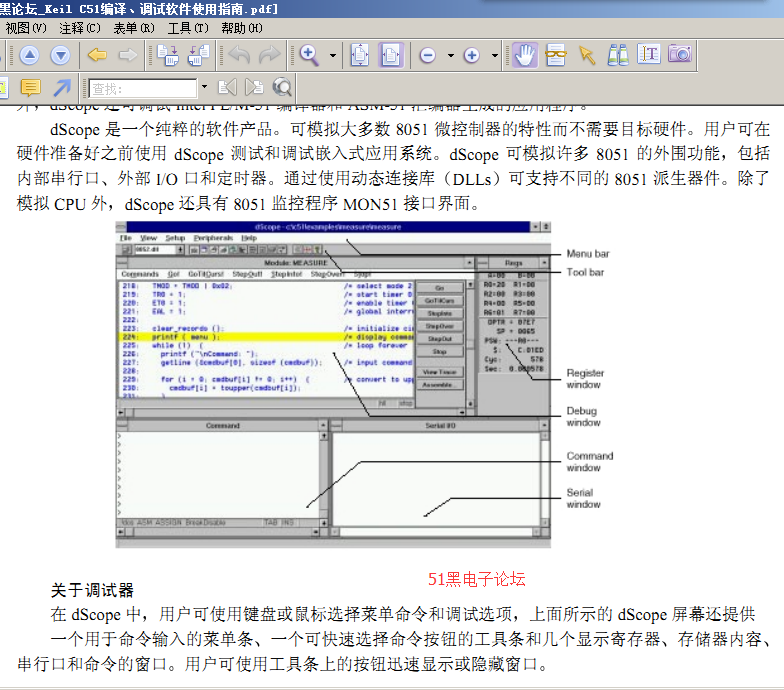Click the 'Command window' figure label
Screen dimensions: 784x690
[590, 462]
